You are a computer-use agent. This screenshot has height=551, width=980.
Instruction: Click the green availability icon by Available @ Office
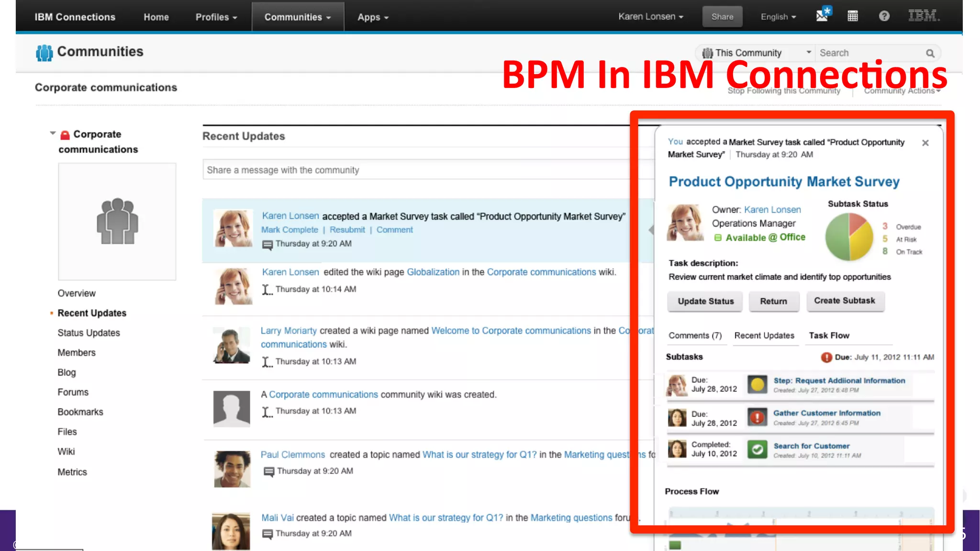click(x=718, y=238)
